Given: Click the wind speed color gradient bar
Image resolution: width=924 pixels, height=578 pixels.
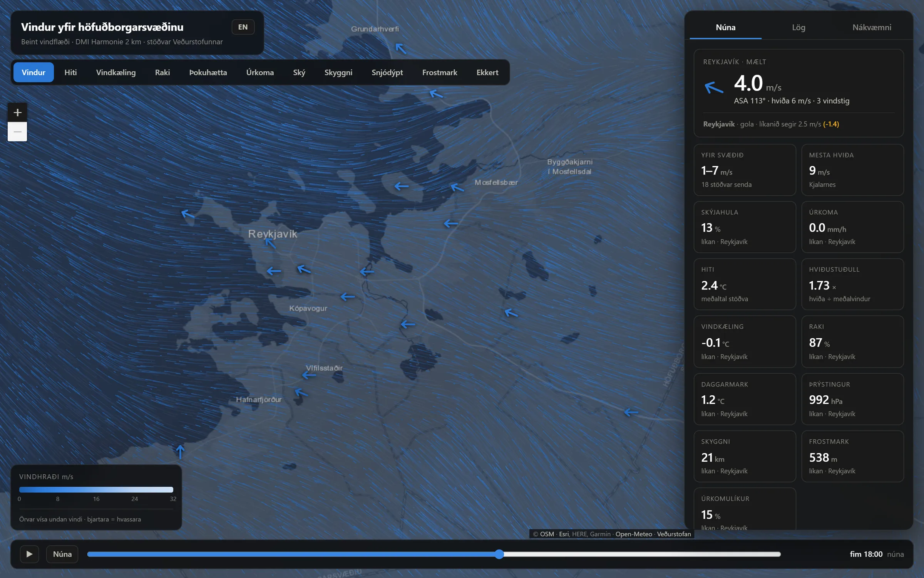Looking at the screenshot, I should tap(96, 489).
